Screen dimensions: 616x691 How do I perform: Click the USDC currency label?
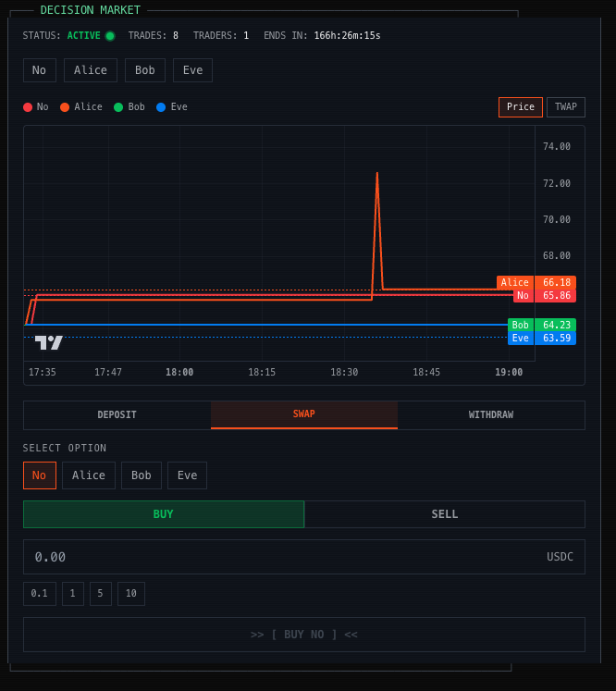point(560,557)
